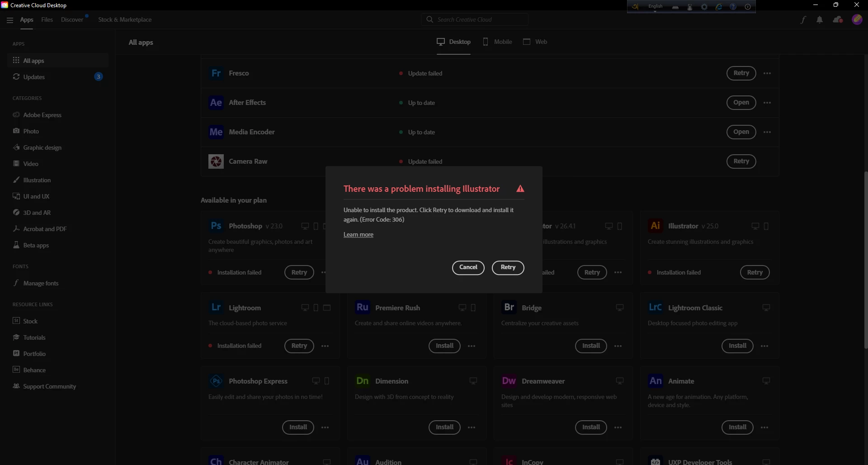This screenshot has height=465, width=868.
Task: Open the cloud sync status icon
Action: click(838, 20)
